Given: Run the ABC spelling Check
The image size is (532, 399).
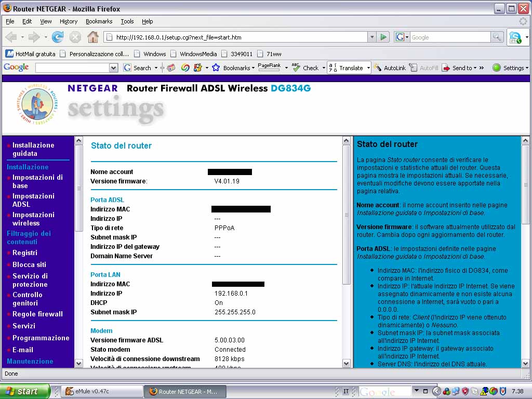Looking at the screenshot, I should 305,68.
